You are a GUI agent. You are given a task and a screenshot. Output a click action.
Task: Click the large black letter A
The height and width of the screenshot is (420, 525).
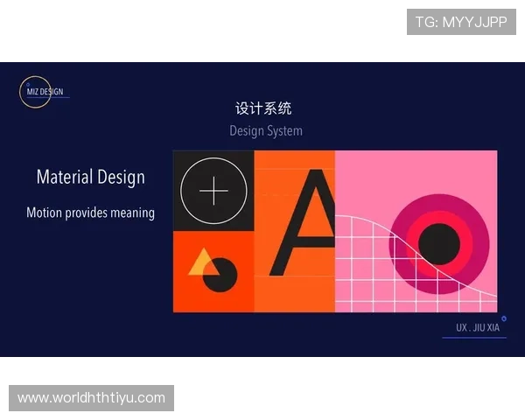[x=302, y=223]
